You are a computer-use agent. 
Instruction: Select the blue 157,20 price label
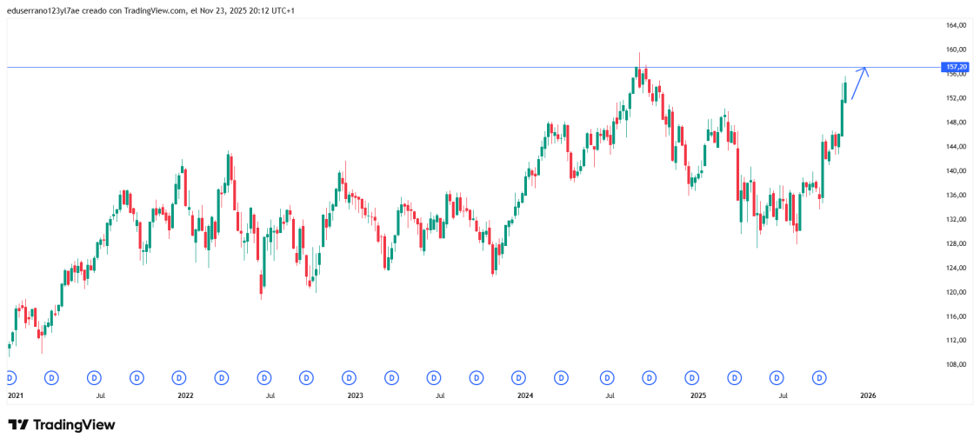click(956, 67)
